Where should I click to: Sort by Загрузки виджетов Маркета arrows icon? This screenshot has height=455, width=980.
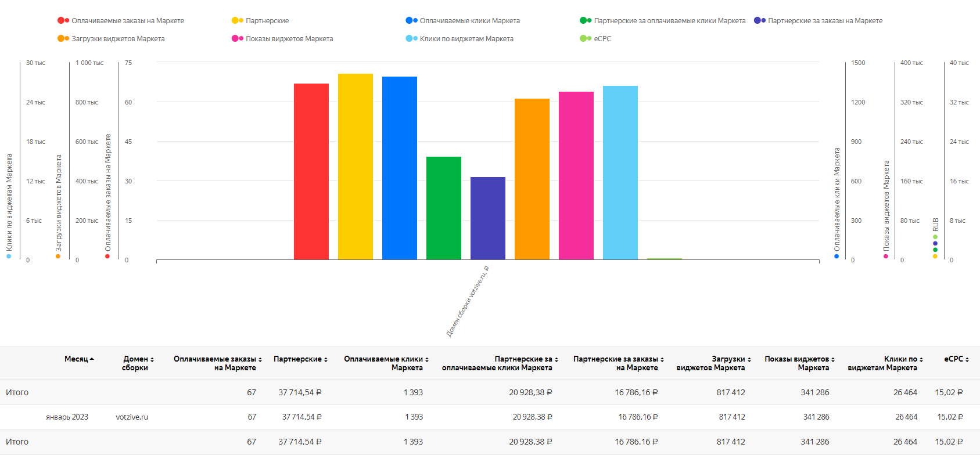(749, 360)
